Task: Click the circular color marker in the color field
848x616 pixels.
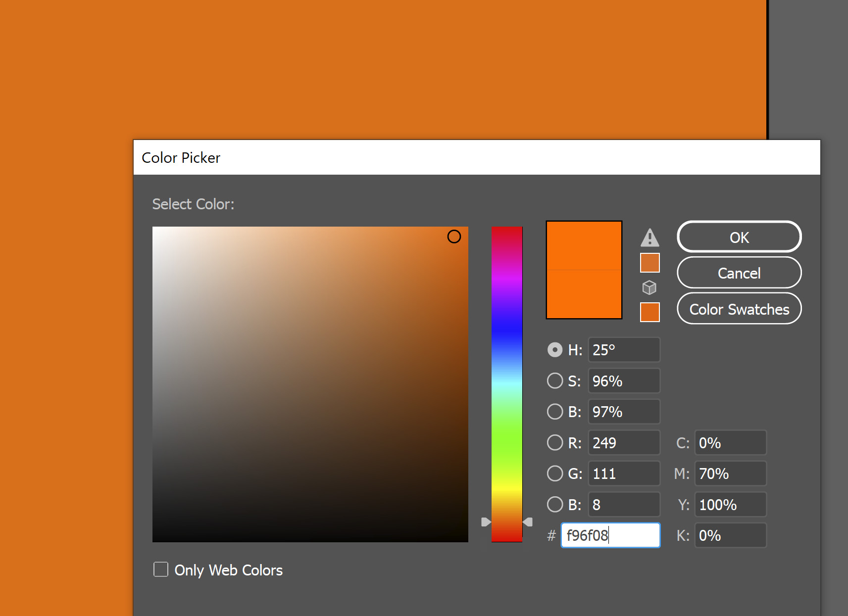Action: point(454,237)
